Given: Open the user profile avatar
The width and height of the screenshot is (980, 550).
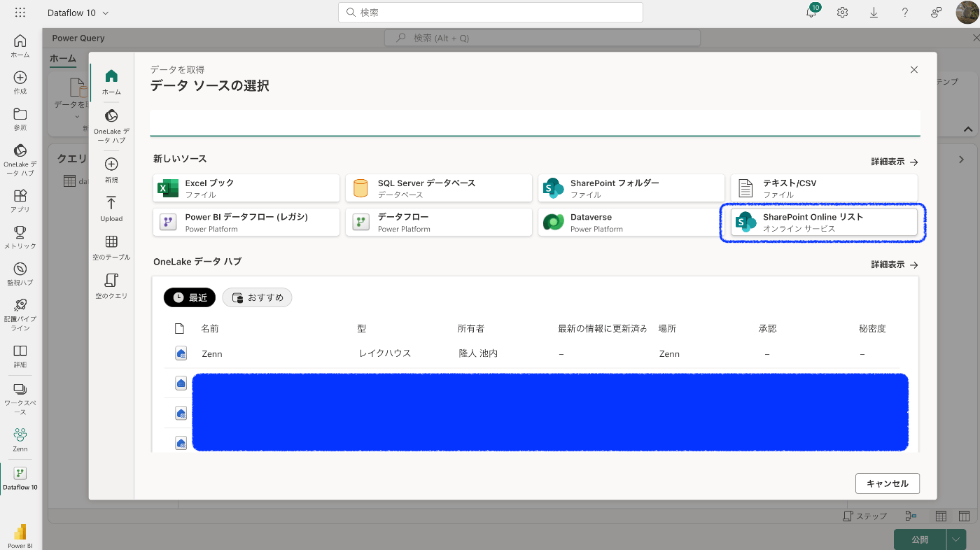Looking at the screenshot, I should click(x=967, y=13).
